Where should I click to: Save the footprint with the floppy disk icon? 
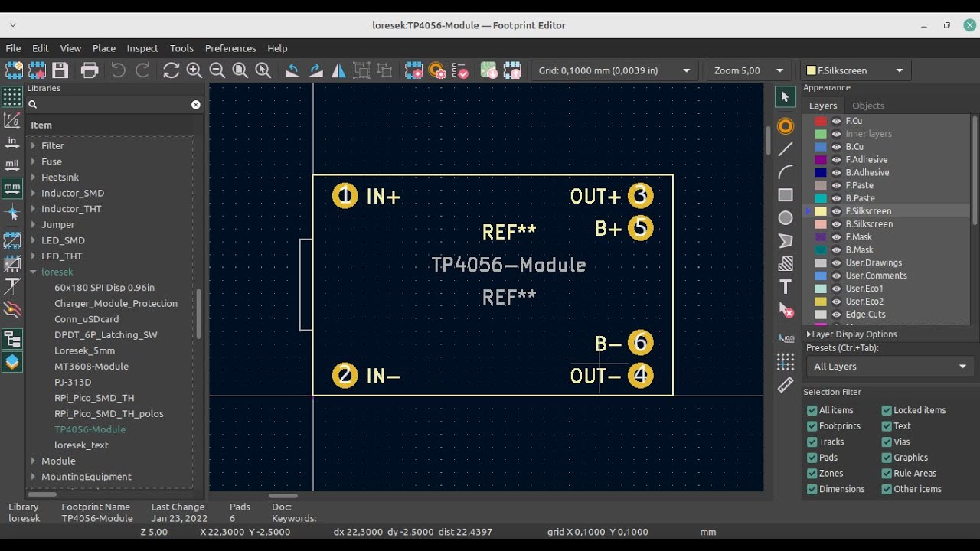pos(60,70)
